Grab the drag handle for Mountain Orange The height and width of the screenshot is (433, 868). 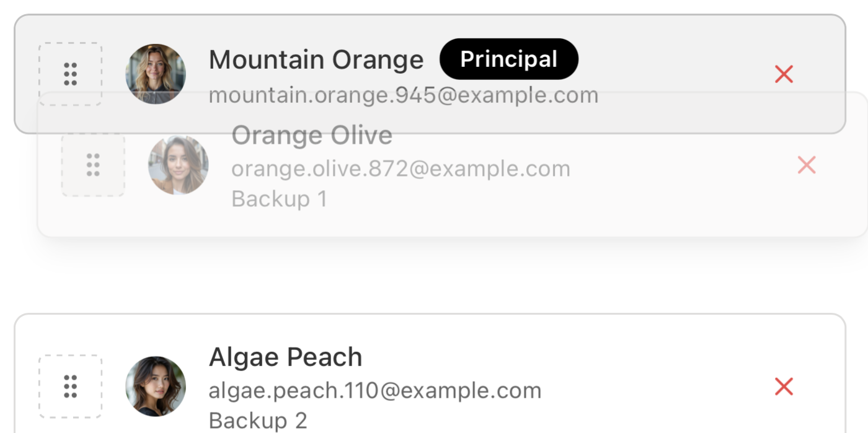click(x=70, y=74)
